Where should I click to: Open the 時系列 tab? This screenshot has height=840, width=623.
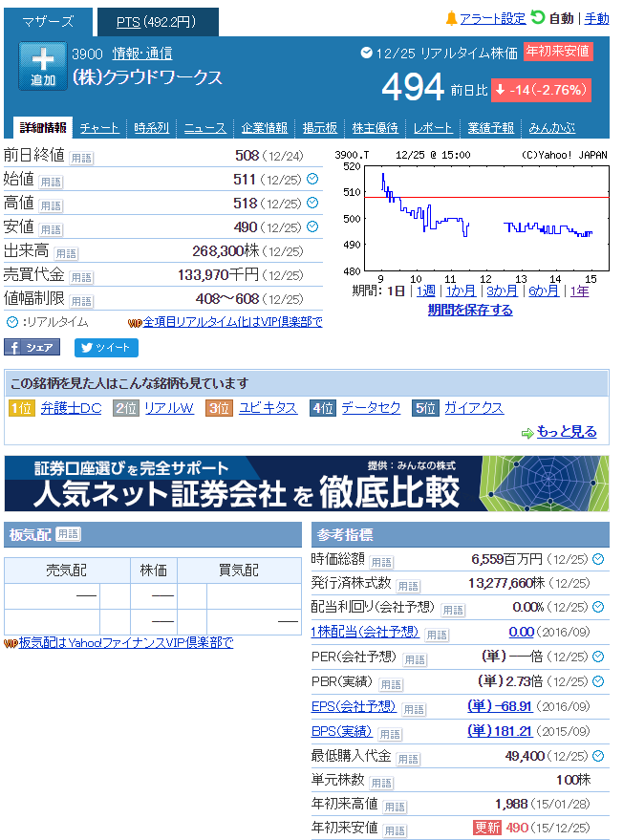point(152,128)
